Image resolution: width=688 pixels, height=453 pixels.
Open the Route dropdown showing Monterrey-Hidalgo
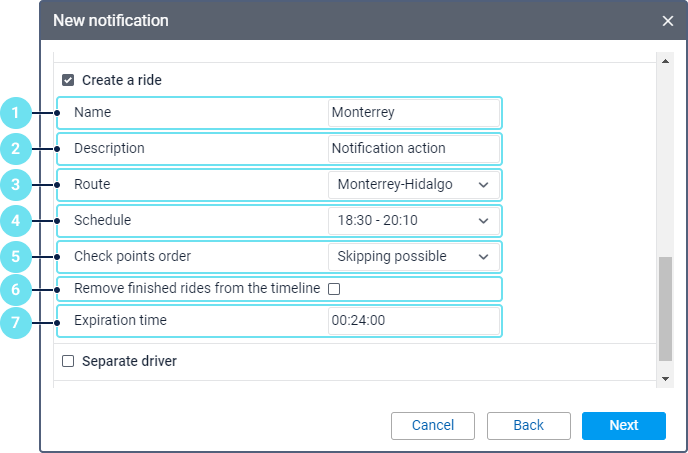tap(413, 185)
